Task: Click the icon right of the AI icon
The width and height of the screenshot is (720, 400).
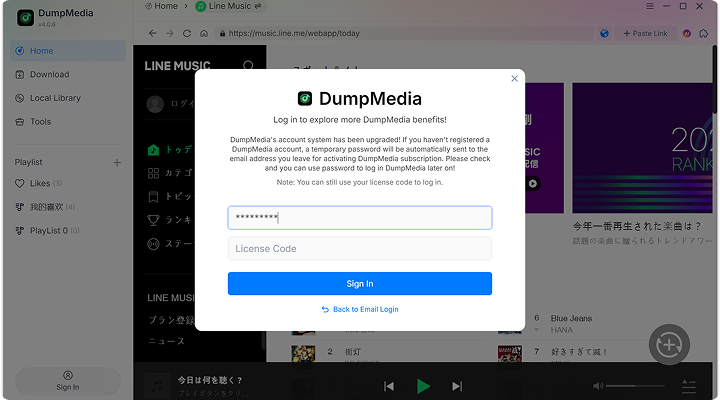Action: 704,33
